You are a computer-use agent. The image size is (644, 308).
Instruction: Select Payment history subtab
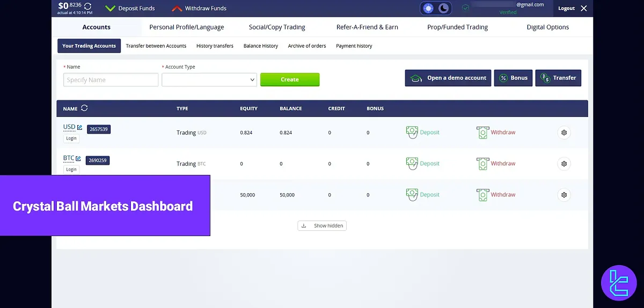tap(354, 46)
